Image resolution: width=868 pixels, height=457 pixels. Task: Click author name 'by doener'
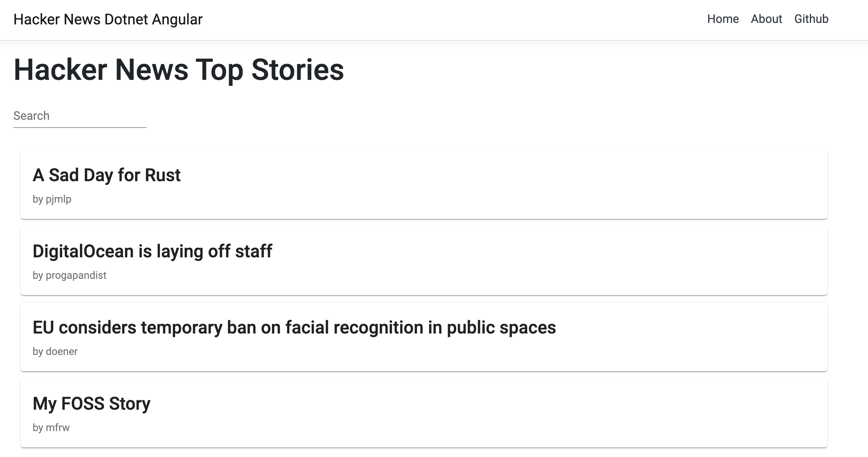pos(55,351)
